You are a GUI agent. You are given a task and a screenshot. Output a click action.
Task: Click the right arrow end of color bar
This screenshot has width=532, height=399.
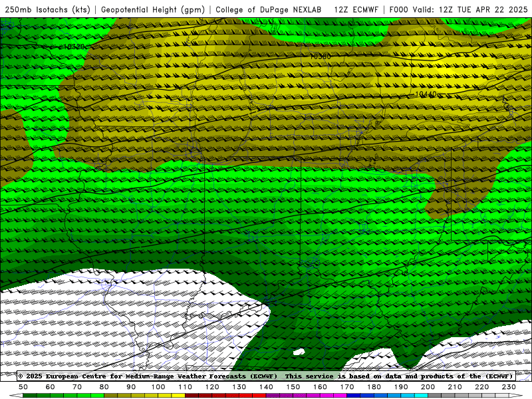516,396
